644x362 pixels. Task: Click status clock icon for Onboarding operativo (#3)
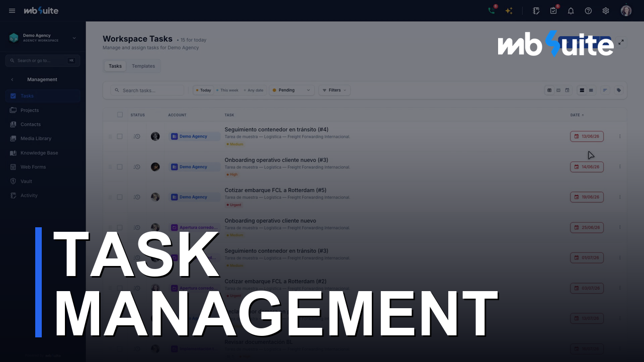coord(137,167)
